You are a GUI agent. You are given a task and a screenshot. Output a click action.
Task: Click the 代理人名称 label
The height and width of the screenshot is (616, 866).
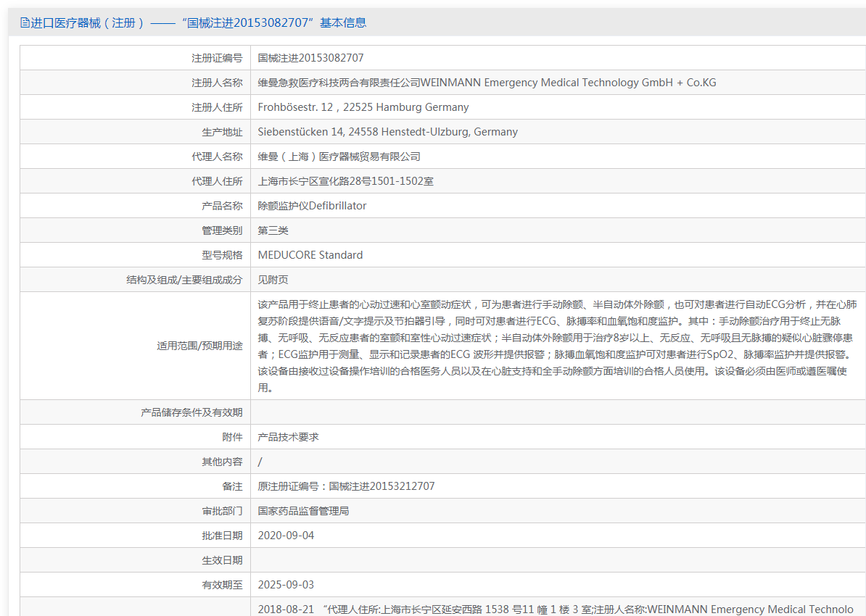217,157
